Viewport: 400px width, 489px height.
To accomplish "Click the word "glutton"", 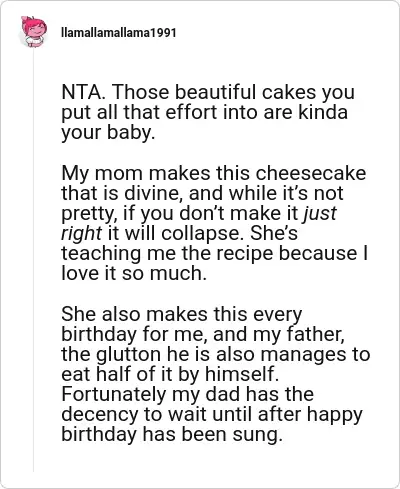I will coord(129,354).
